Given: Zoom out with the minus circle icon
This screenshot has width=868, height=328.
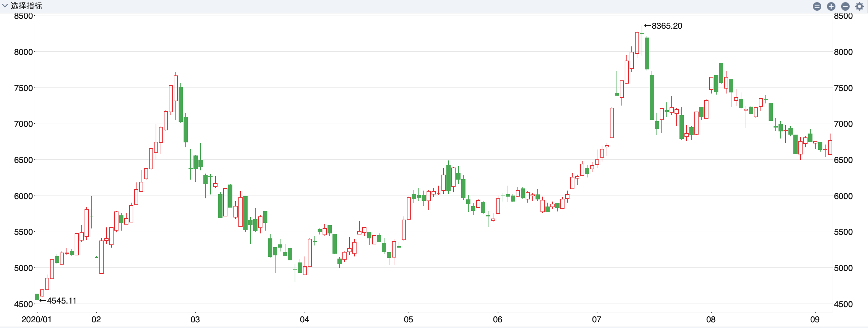Looking at the screenshot, I should (845, 6).
